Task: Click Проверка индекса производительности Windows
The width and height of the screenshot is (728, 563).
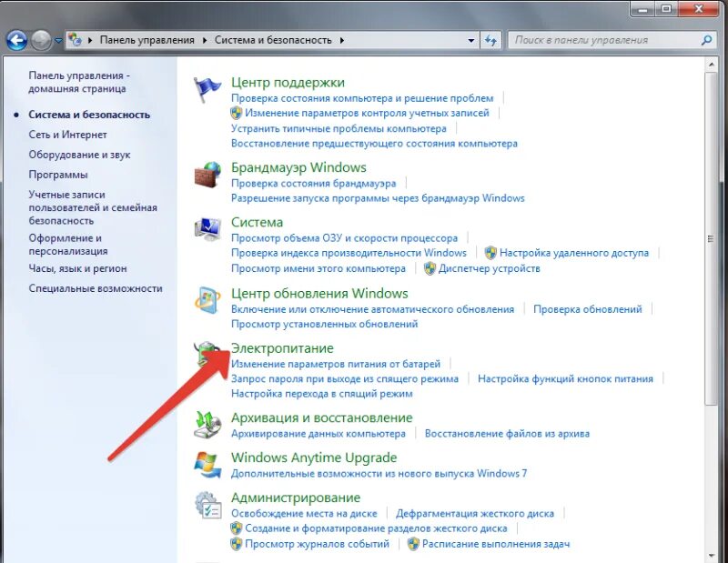Action: tap(349, 253)
